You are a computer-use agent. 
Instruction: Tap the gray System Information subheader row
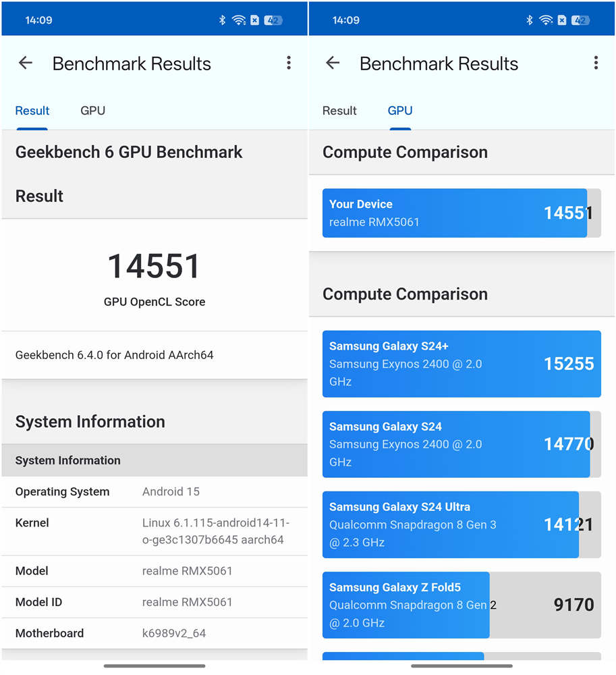pos(155,460)
